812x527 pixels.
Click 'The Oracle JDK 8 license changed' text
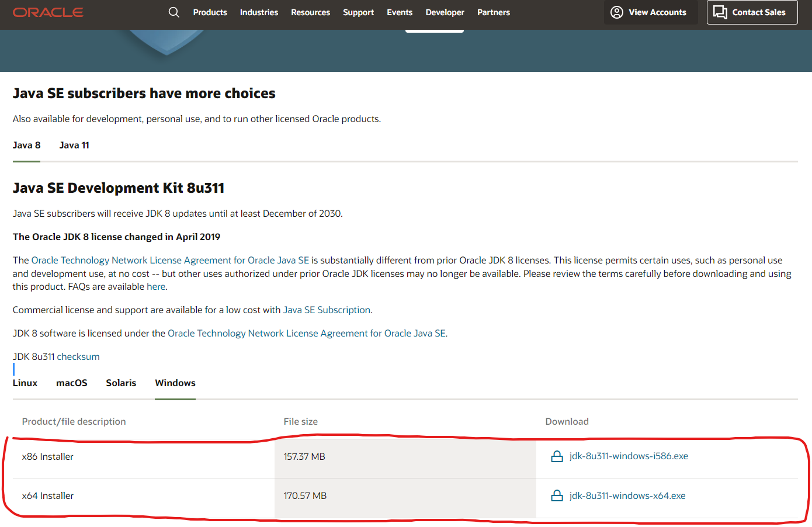117,237
